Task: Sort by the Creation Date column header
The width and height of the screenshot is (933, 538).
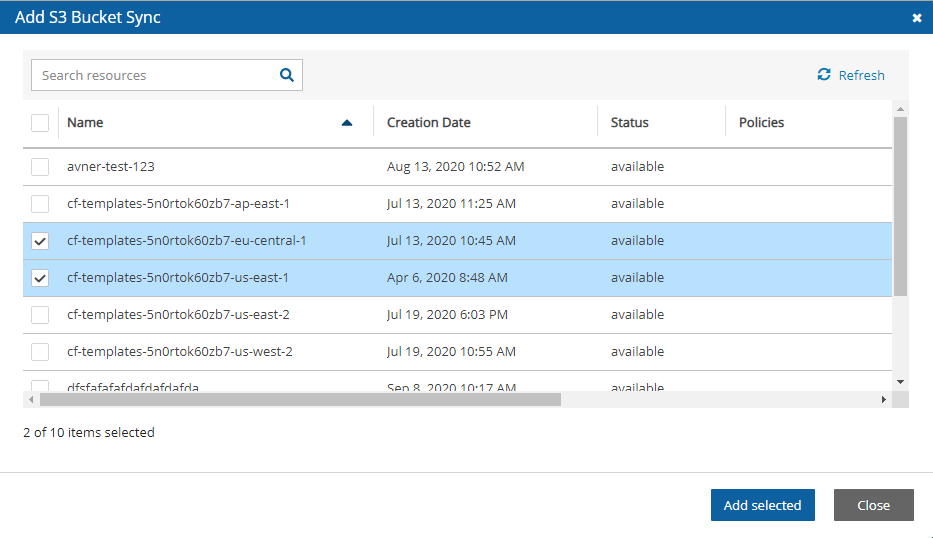Action: 429,123
